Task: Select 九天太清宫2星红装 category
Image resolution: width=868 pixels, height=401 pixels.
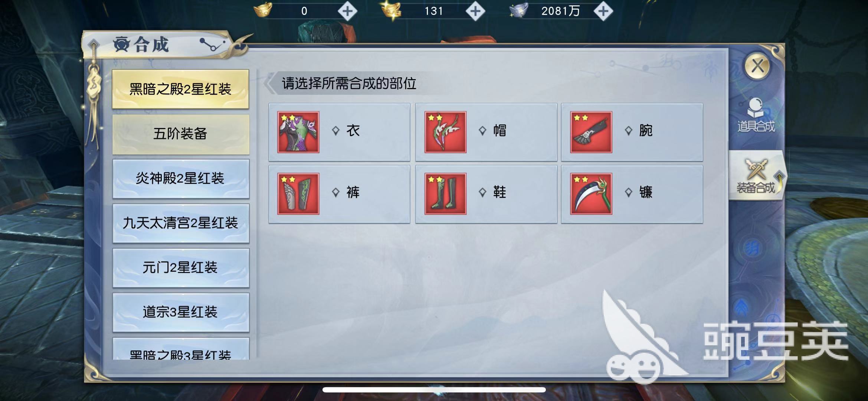Action: [181, 223]
